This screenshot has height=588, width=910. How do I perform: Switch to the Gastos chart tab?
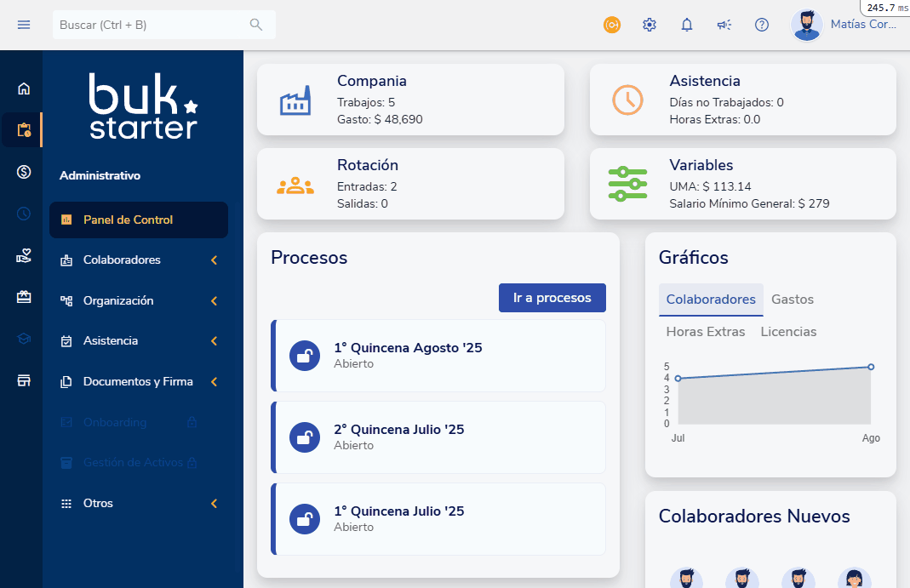tap(793, 300)
